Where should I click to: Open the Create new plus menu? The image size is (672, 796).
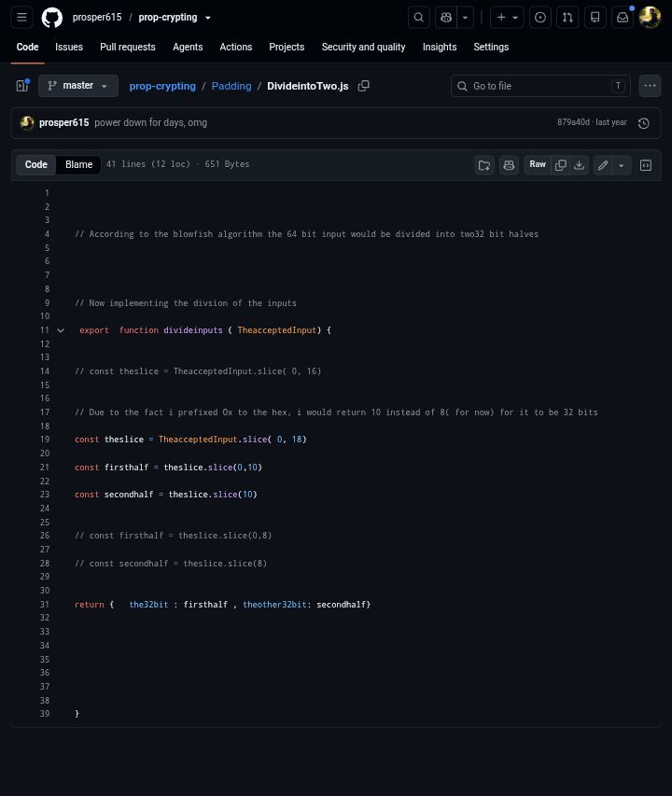(507, 17)
